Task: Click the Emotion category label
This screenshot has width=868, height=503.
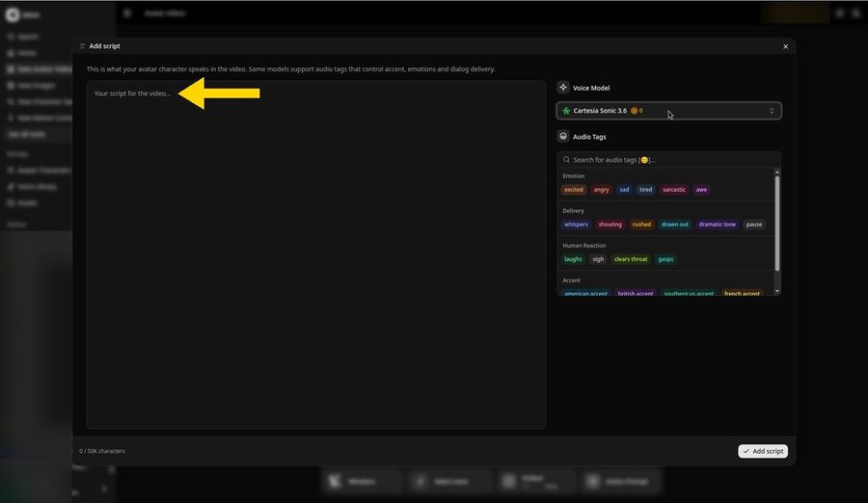Action: [x=574, y=176]
